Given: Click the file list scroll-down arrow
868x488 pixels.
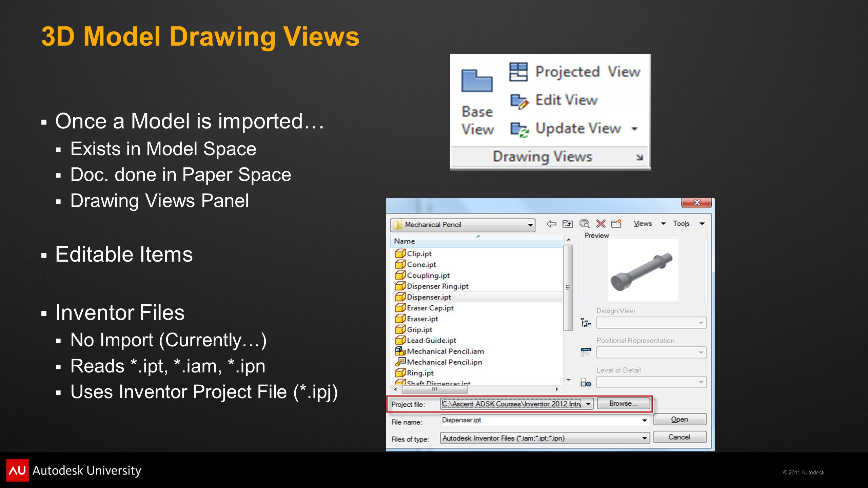Looking at the screenshot, I should pyautogui.click(x=569, y=380).
